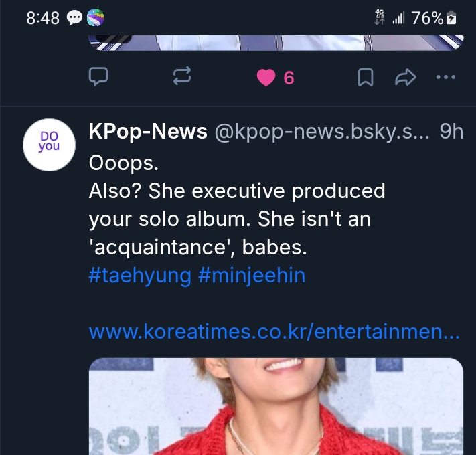Screen dimensions: 476x455
Task: Tap the chat notification status icon
Action: (x=74, y=18)
